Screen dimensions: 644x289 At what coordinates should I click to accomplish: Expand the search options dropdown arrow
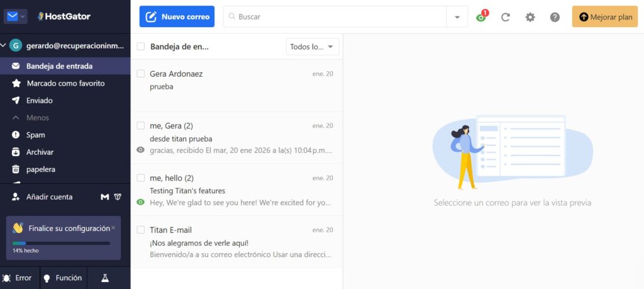point(457,17)
